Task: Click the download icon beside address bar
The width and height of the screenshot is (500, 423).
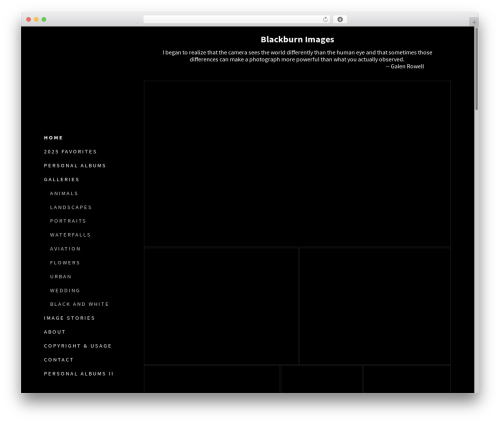Action: (340, 19)
